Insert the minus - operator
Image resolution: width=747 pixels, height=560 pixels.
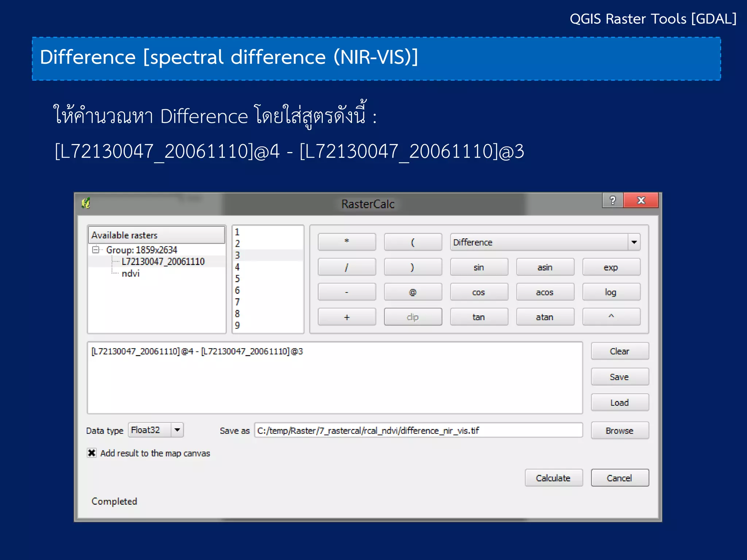347,292
